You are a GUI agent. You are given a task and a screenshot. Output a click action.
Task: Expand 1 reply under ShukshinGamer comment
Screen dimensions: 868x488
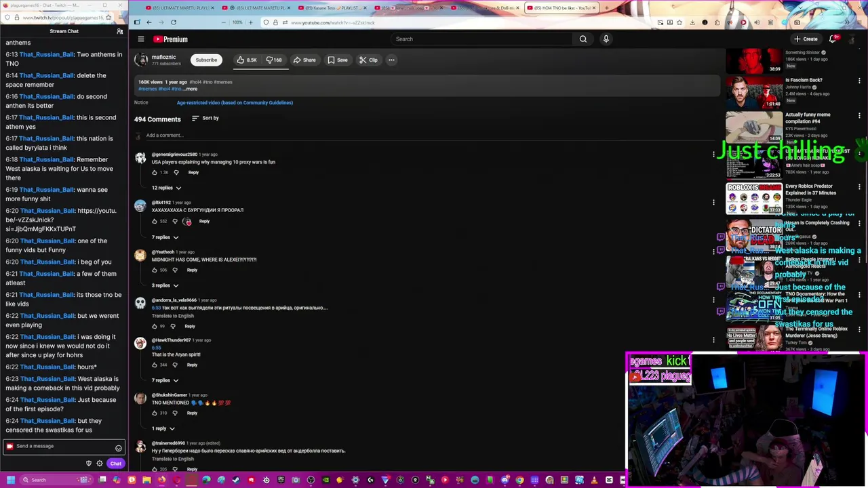pos(163,428)
